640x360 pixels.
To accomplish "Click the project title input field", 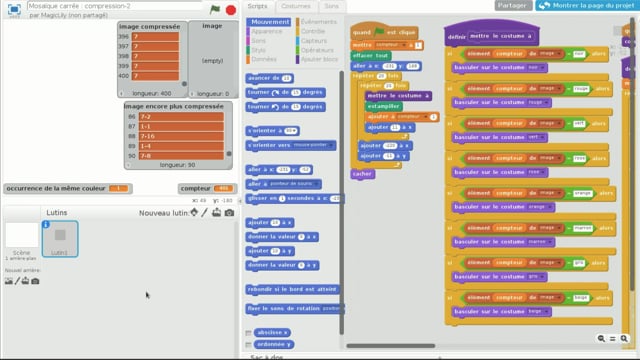I will click(x=115, y=6).
